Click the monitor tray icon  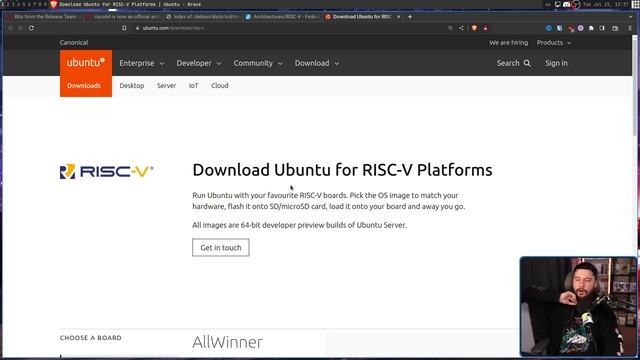(558, 4)
